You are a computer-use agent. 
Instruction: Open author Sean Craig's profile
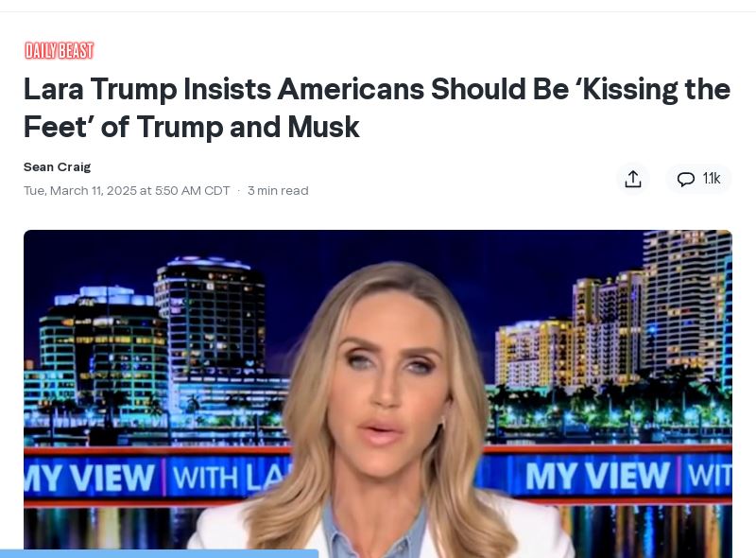(x=57, y=167)
